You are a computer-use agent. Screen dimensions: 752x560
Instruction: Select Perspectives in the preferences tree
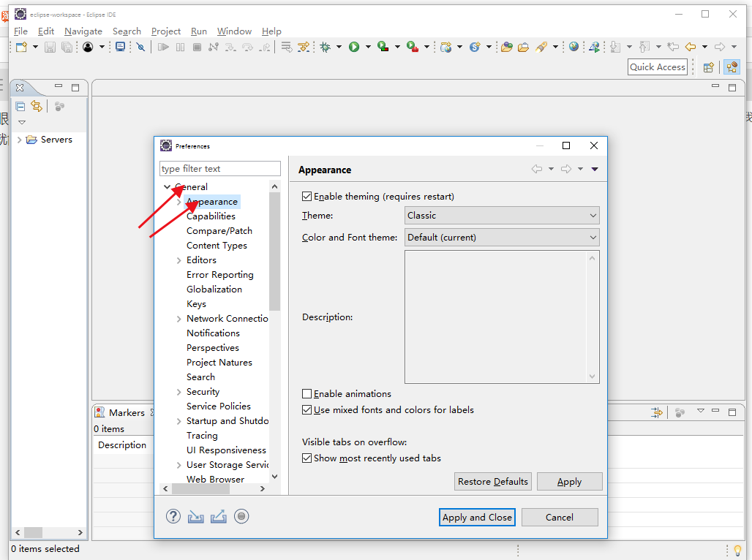click(212, 347)
